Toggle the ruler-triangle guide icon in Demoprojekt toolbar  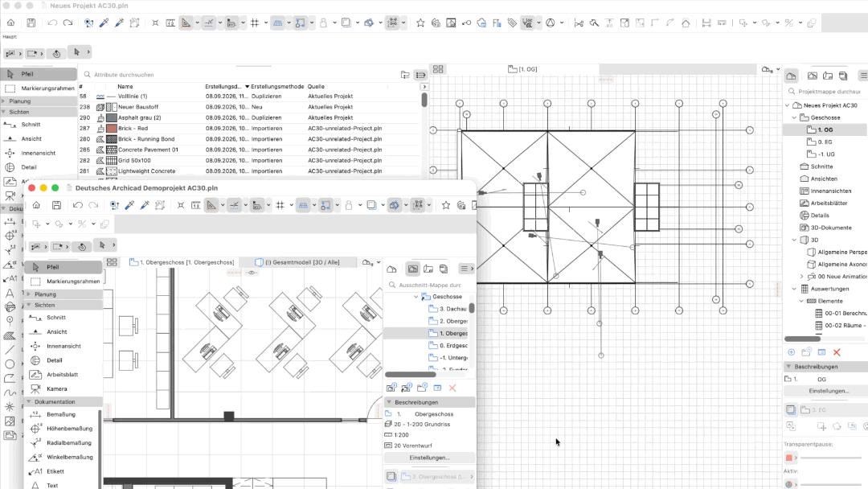point(211,205)
